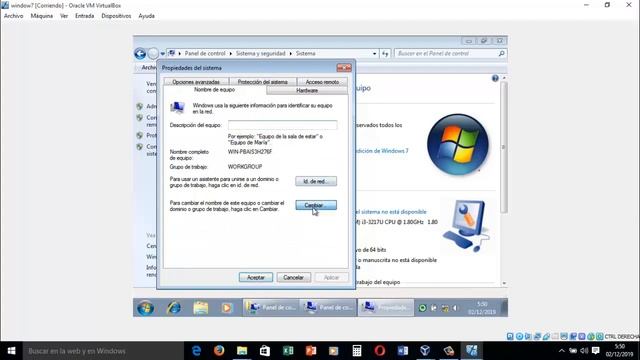Click the guest taskbar clock showing 5:50
Screen dimensions: 640x360
tap(482, 308)
